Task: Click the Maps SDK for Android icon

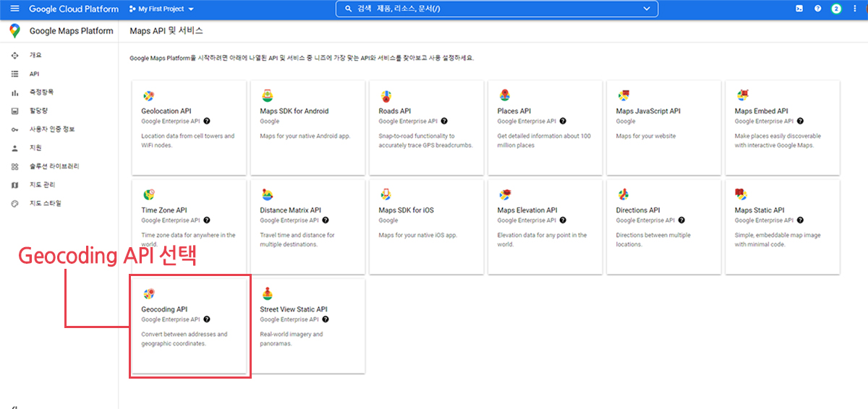Action: pyautogui.click(x=267, y=95)
